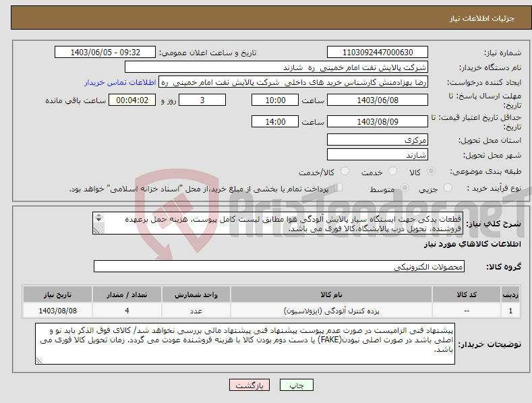532x403 pixels.
Task: Click resize grip of شرح کلی نیاز textarea
Action: point(96,230)
